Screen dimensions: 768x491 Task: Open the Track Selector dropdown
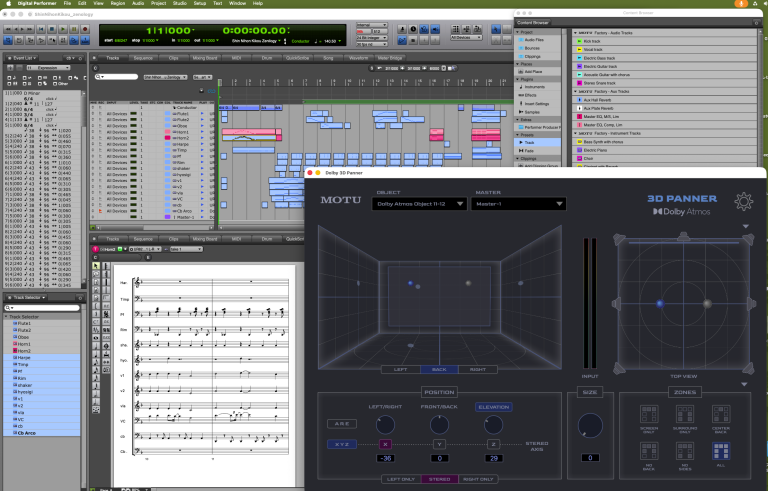pyautogui.click(x=28, y=297)
